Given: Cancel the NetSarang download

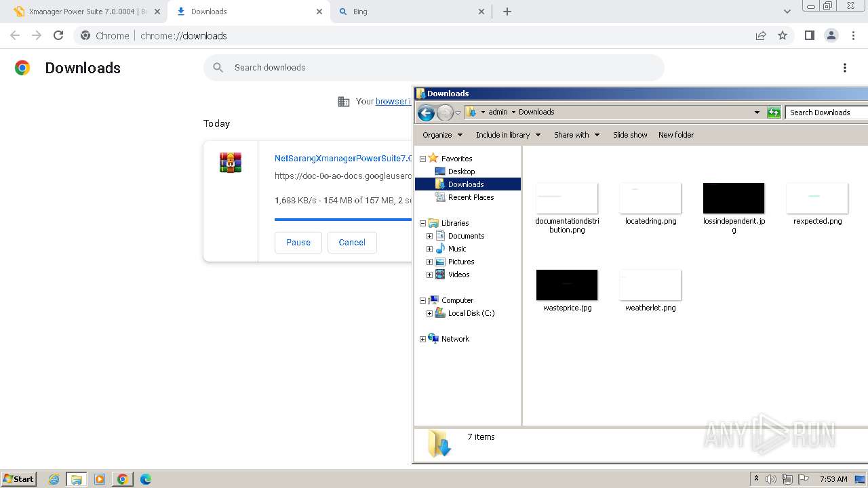Looking at the screenshot, I should pos(352,242).
